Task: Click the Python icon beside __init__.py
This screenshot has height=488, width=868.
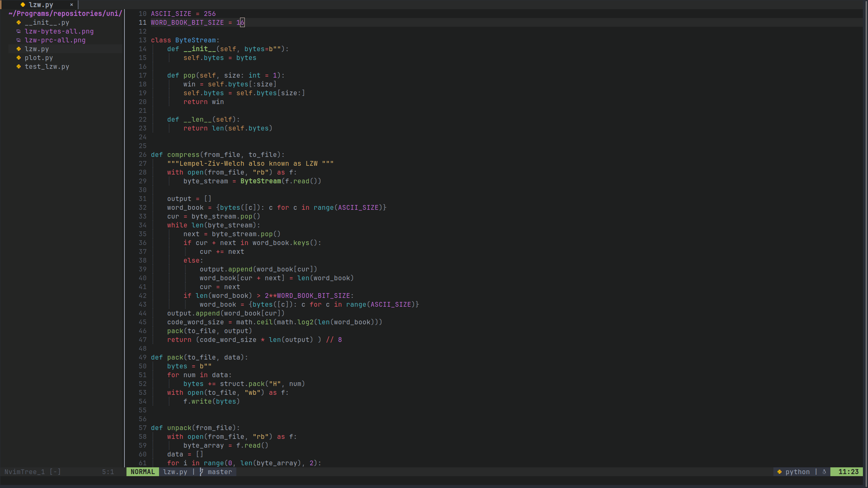Action: point(19,22)
